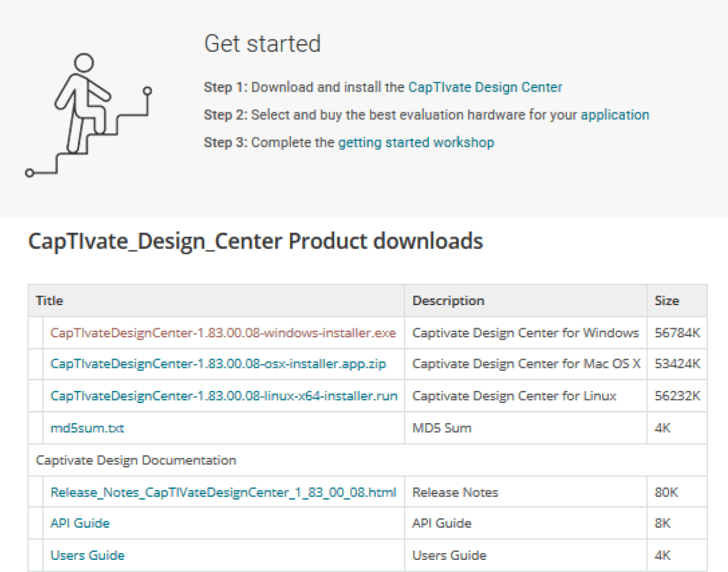Viewport: 728px width, 572px height.
Task: Select the Captivate Design Documentation section row
Action: click(136, 460)
